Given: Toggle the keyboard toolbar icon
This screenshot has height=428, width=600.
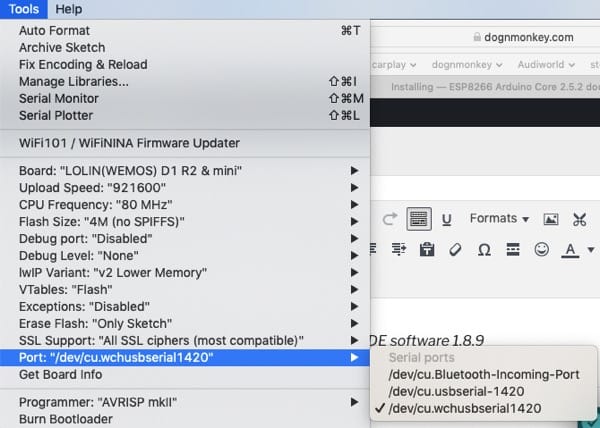Looking at the screenshot, I should point(418,218).
